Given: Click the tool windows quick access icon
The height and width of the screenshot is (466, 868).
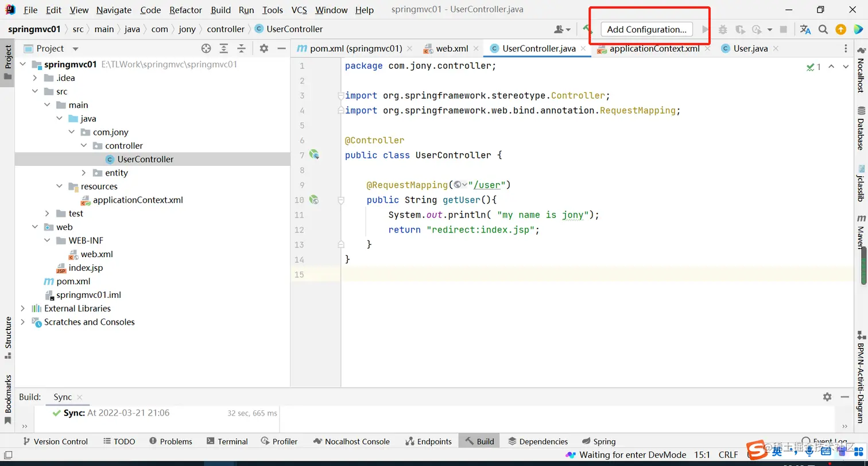Looking at the screenshot, I should coord(9,455).
